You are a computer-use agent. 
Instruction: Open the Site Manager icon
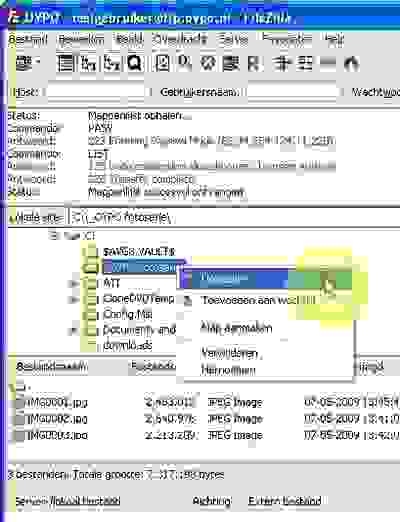coord(23,63)
